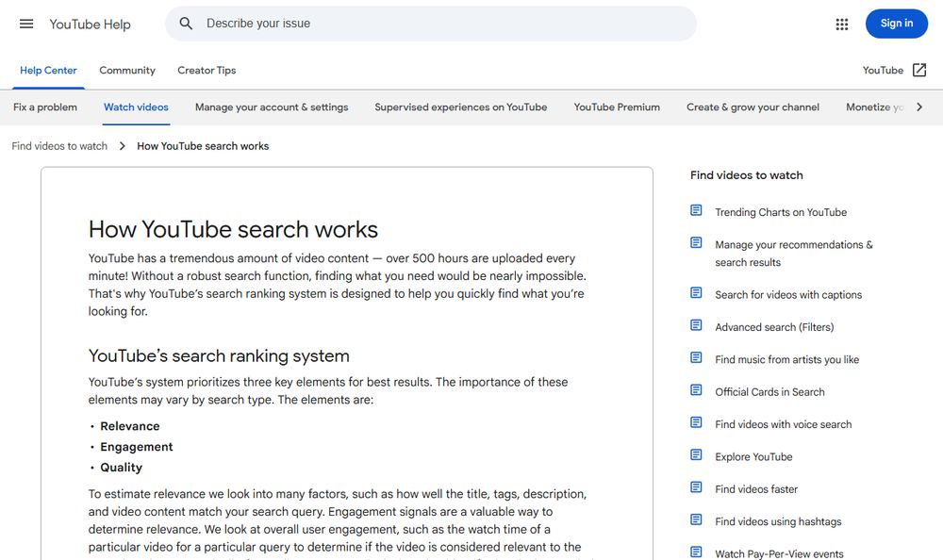Switch to the Help Center tab
This screenshot has width=943, height=560.
pyautogui.click(x=48, y=71)
